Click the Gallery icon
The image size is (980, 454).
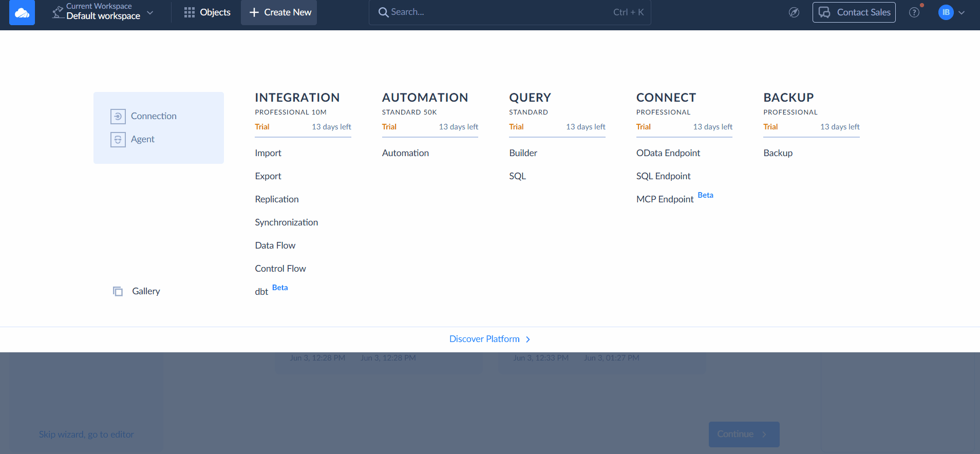[118, 291]
